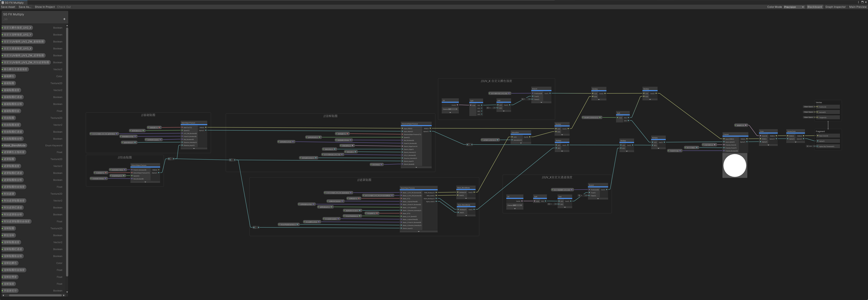
Task: Add a new property with plus icon
Action: pyautogui.click(x=64, y=19)
